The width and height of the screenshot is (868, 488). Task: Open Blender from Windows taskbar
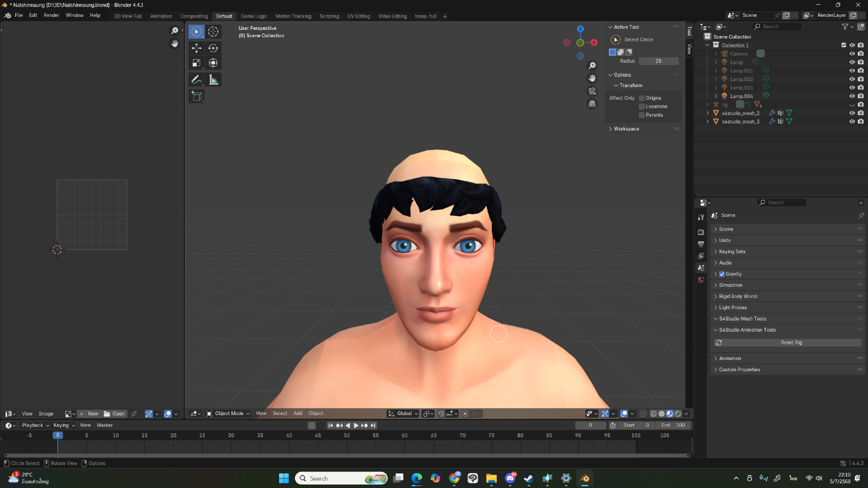(x=585, y=478)
